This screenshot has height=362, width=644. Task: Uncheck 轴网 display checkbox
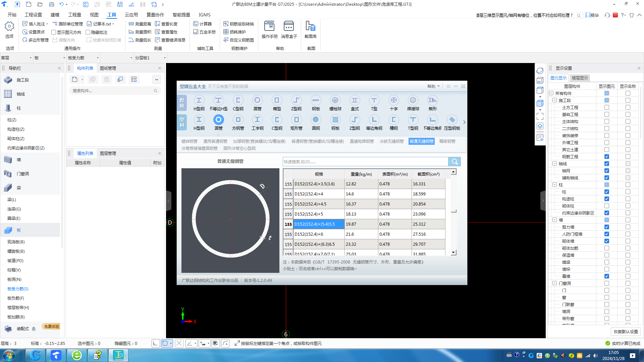[607, 171]
